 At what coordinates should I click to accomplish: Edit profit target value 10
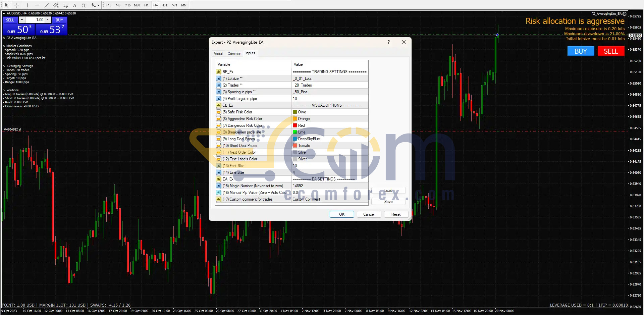coord(330,99)
